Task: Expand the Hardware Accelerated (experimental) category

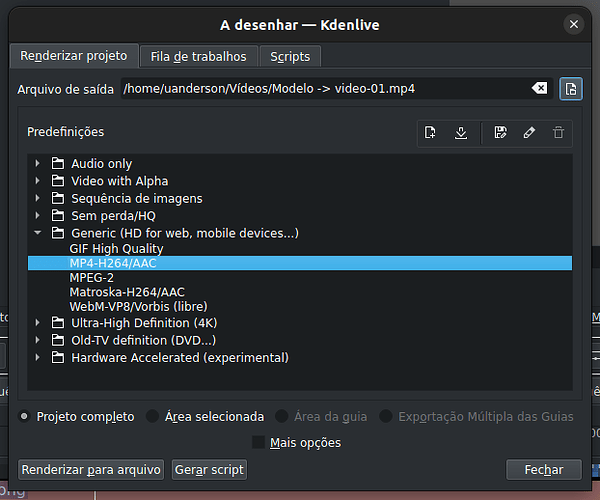Action: tap(38, 357)
